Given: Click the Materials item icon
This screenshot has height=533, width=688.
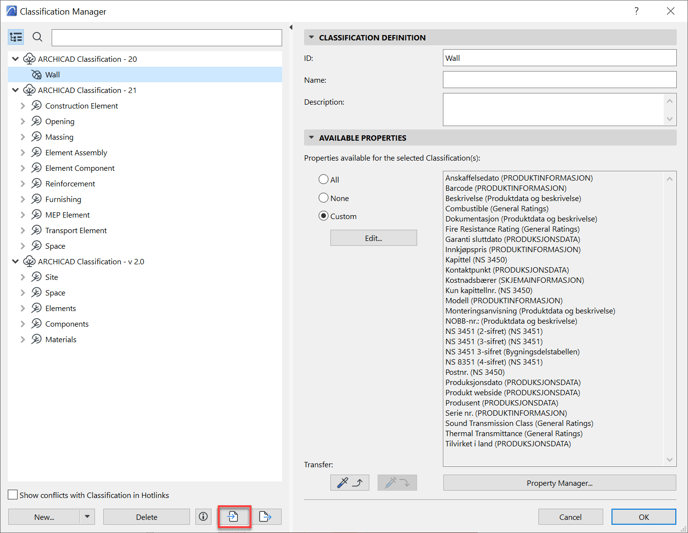Looking at the screenshot, I should pyautogui.click(x=36, y=339).
